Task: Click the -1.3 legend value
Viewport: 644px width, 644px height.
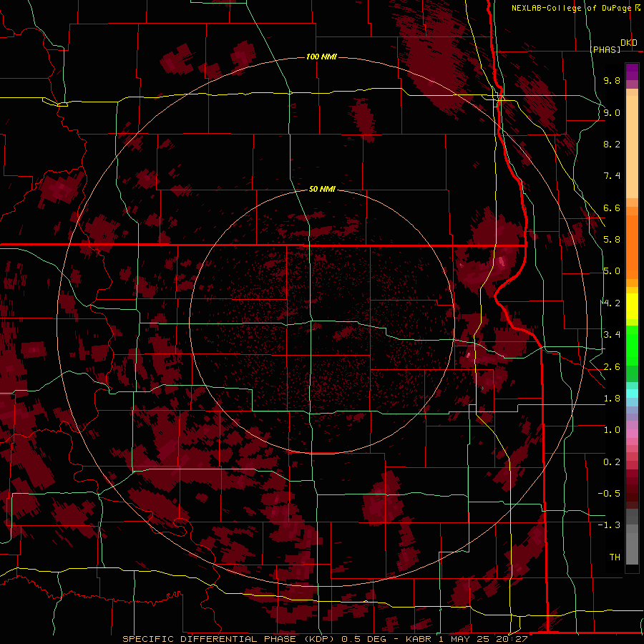Action: 609,525
